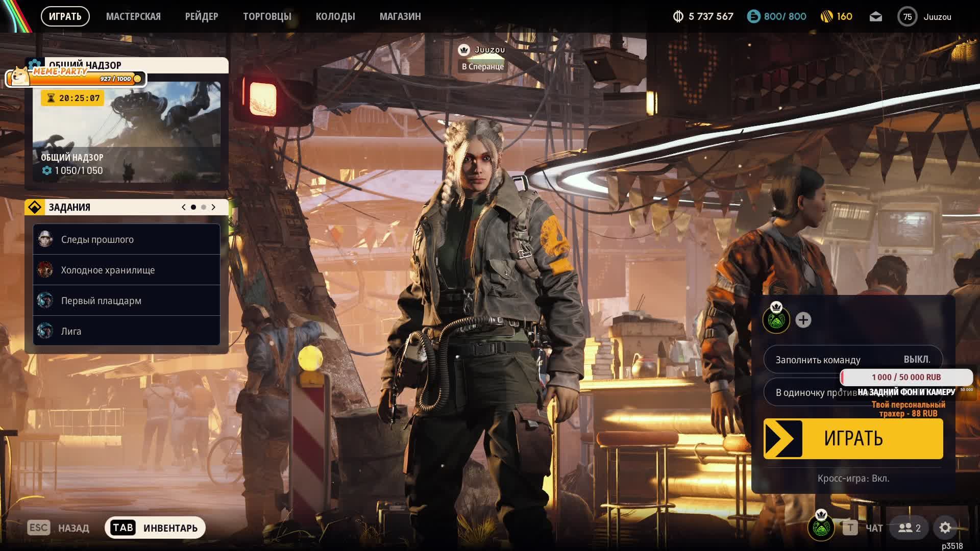This screenshot has width=980, height=551.
Task: Go to the previous Задания page with left chevron
Action: pos(184,207)
